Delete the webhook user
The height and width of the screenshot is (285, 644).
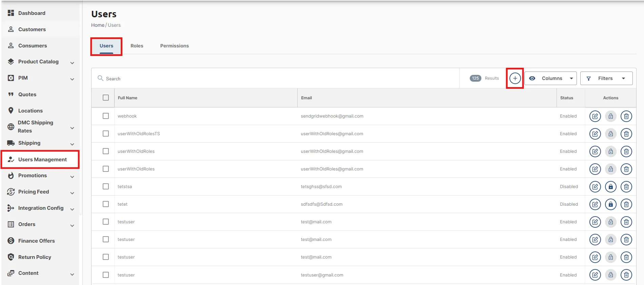(626, 116)
